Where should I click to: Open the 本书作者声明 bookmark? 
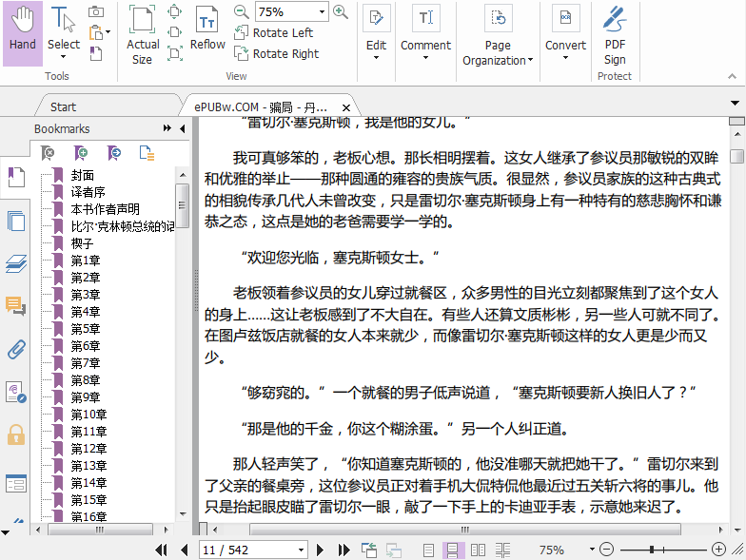pyautogui.click(x=105, y=209)
